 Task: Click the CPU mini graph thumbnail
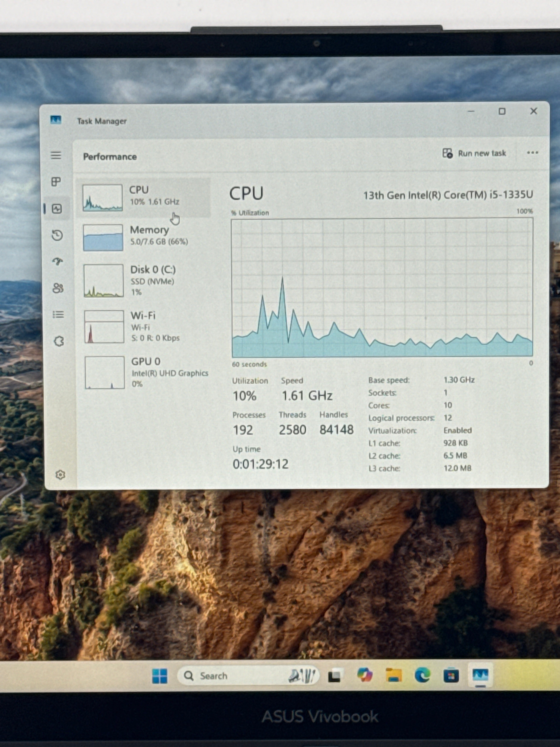pyautogui.click(x=103, y=197)
